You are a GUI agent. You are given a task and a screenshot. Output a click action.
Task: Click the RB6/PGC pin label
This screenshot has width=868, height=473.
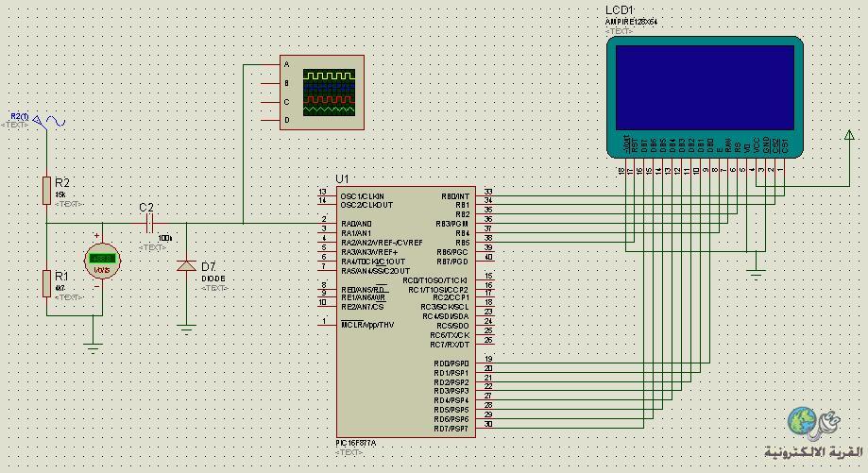[x=452, y=252]
